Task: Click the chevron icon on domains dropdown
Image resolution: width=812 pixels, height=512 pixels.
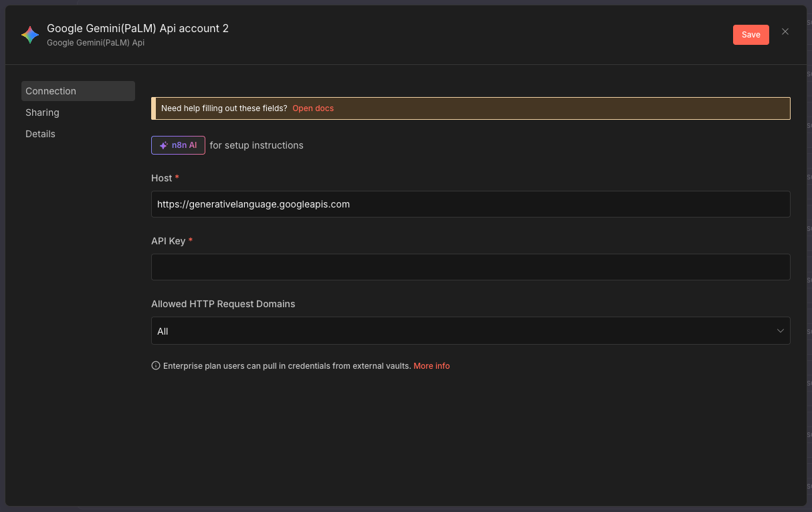Action: [780, 330]
